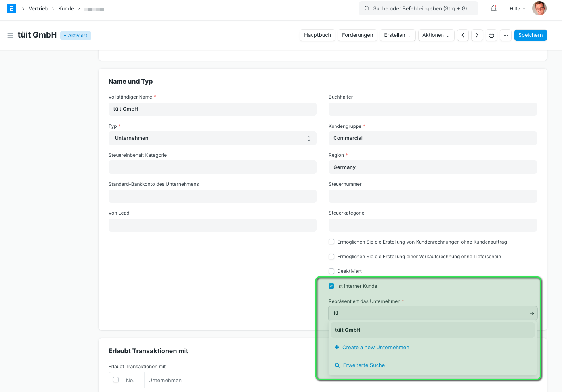Click search magnifier in the top bar

pyautogui.click(x=367, y=8)
